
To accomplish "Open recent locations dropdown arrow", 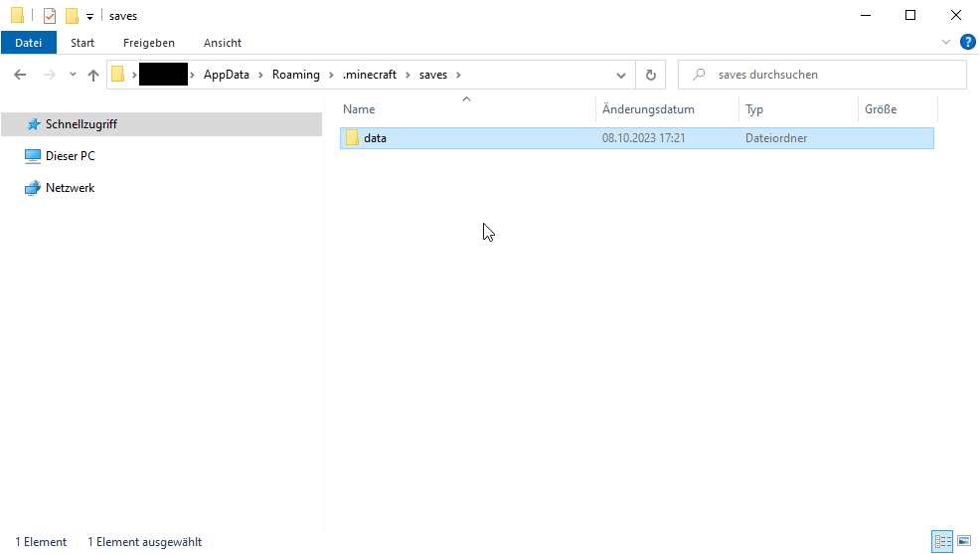I will (74, 75).
